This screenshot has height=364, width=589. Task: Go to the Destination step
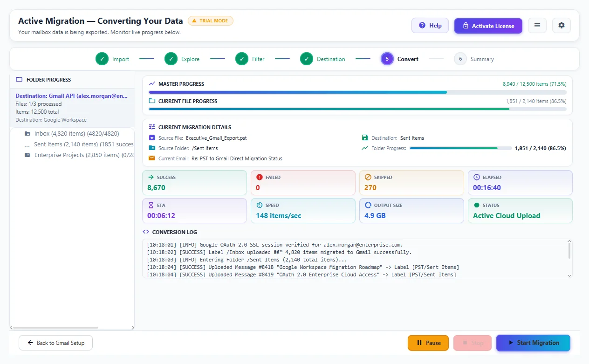click(x=322, y=59)
